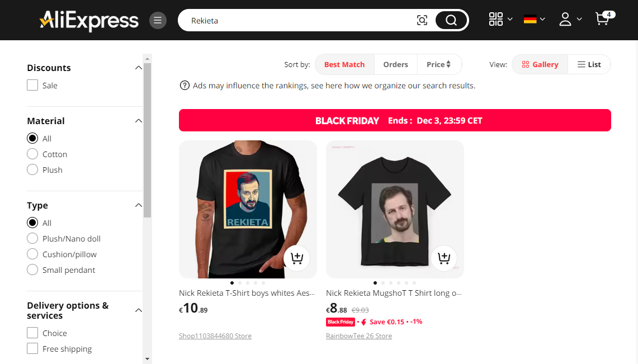The width and height of the screenshot is (638, 364).
Task: Click the image search camera icon
Action: coord(422,20)
